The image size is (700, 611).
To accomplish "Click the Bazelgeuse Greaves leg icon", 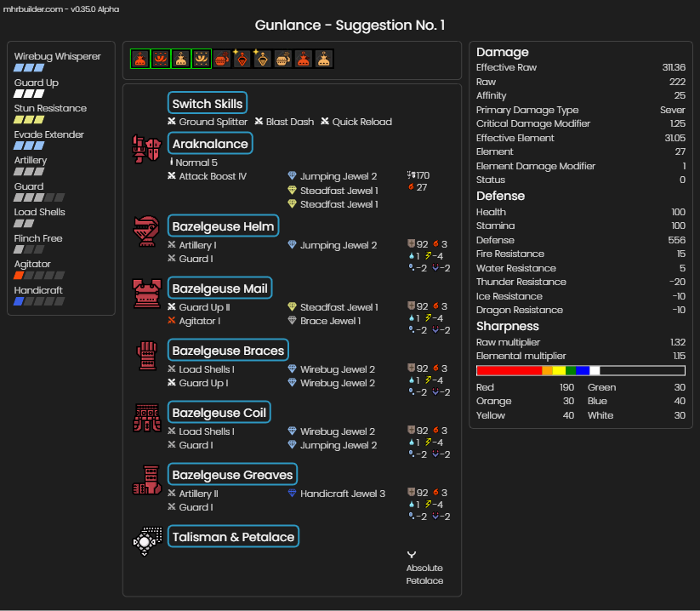I will click(147, 480).
